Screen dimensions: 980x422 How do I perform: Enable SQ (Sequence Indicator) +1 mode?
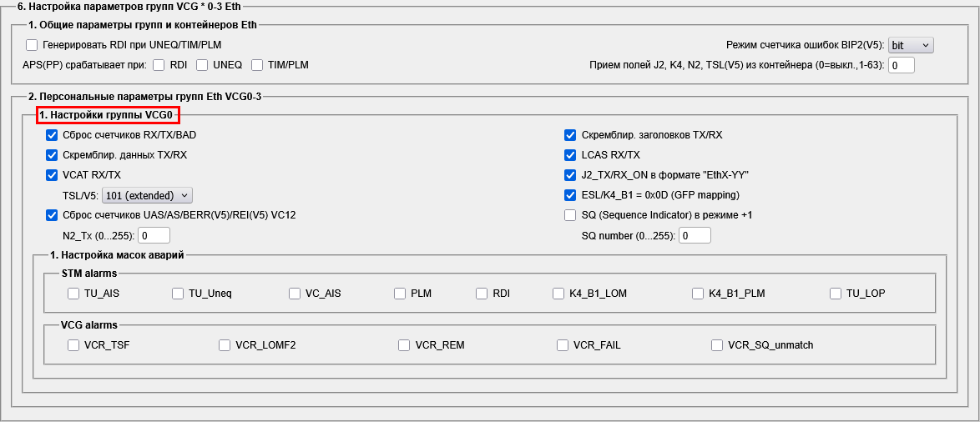pyautogui.click(x=570, y=215)
